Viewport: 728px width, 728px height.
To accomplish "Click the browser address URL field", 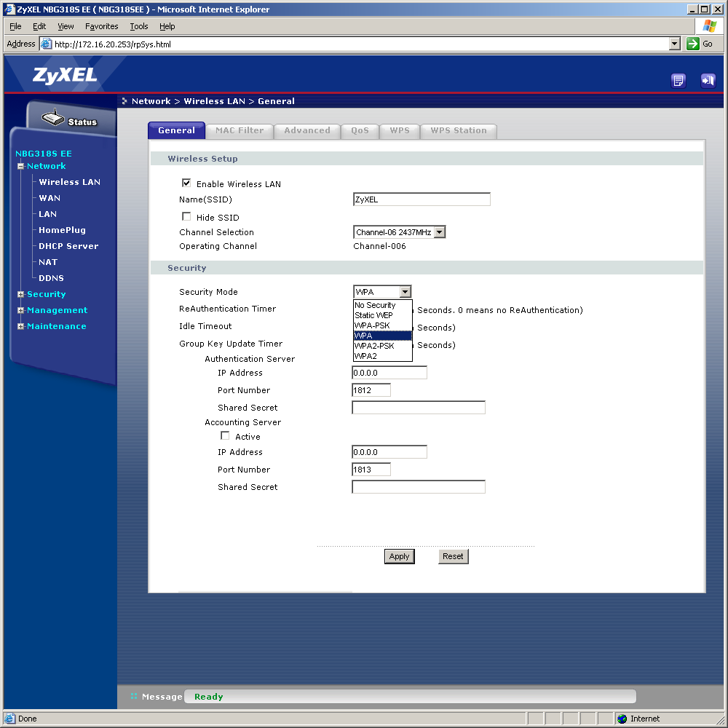I will [x=361, y=44].
